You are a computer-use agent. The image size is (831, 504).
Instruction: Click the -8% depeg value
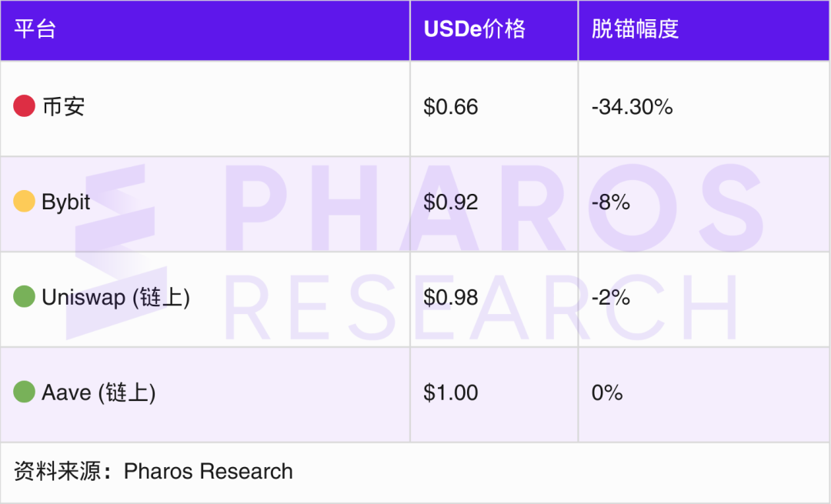tap(611, 202)
